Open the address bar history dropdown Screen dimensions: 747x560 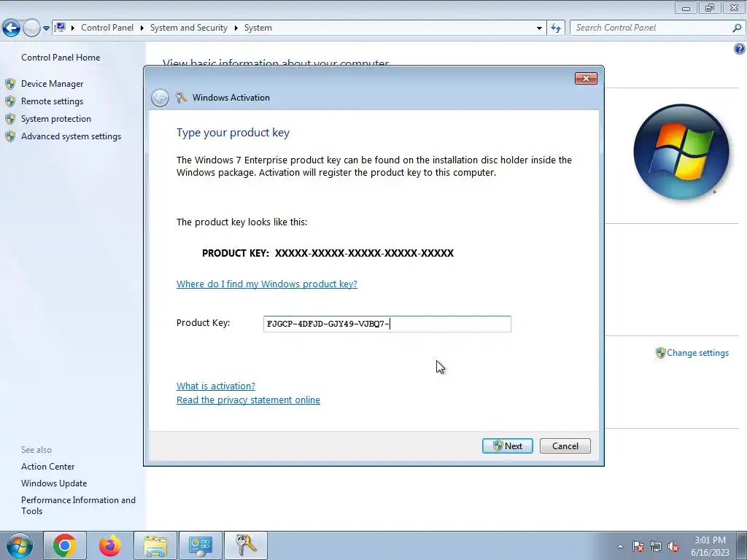[539, 28]
